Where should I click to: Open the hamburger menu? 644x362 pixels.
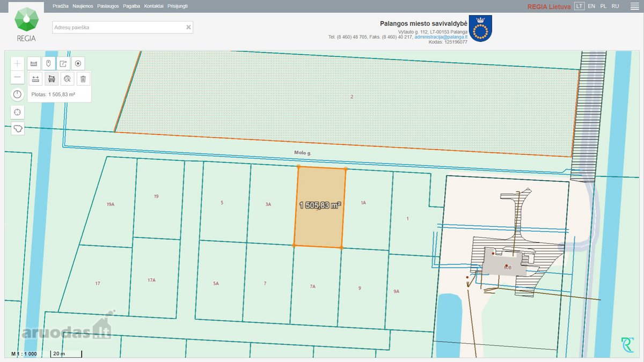(634, 6)
